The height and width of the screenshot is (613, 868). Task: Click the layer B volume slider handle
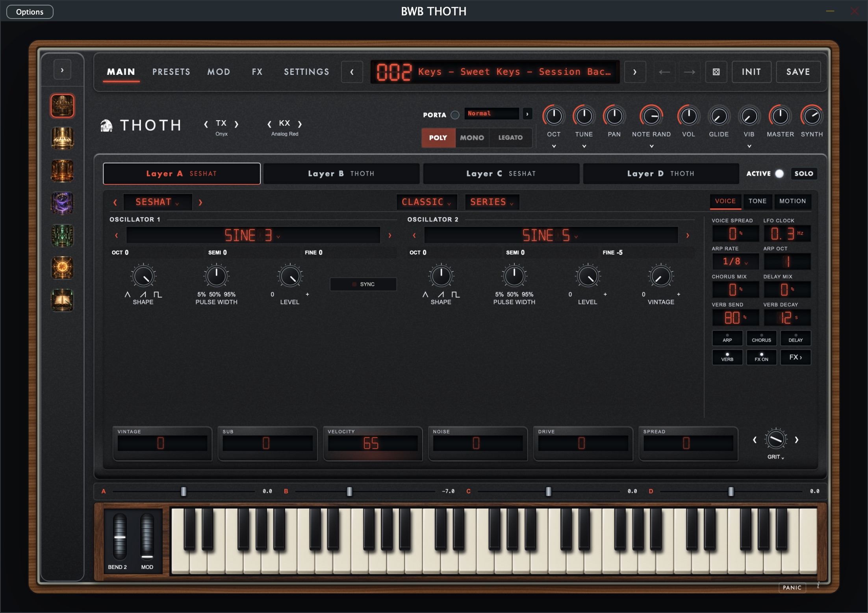pyautogui.click(x=349, y=491)
